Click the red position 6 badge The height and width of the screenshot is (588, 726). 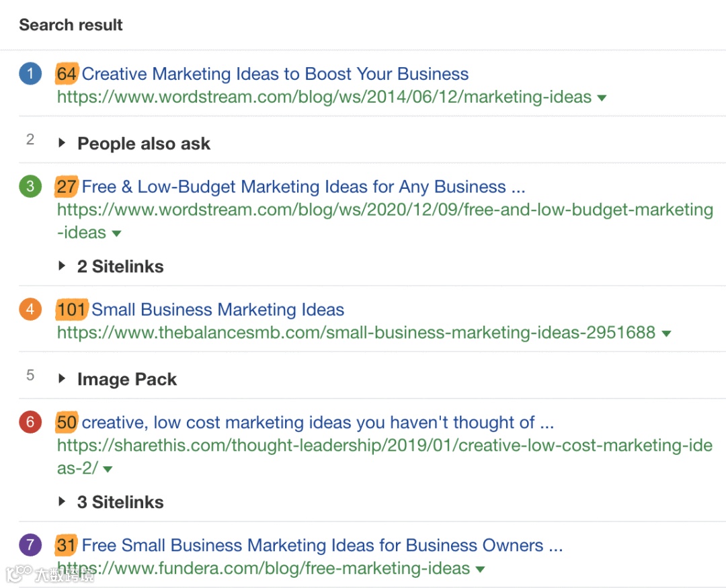click(x=30, y=423)
